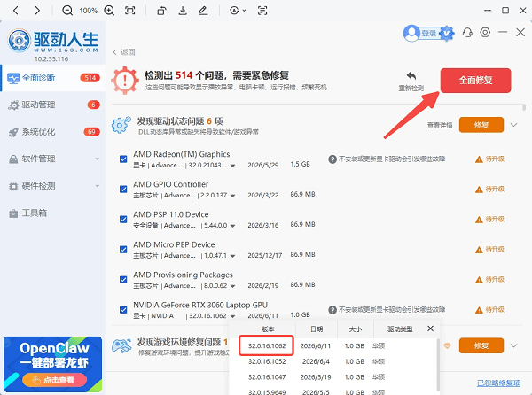Uncheck AMD GPIO Controller checkbox
Viewport: 532px width, 395px height.
[123, 189]
